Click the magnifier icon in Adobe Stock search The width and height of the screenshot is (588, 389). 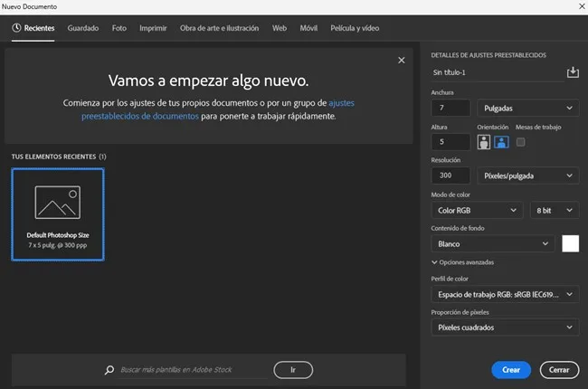[109, 370]
